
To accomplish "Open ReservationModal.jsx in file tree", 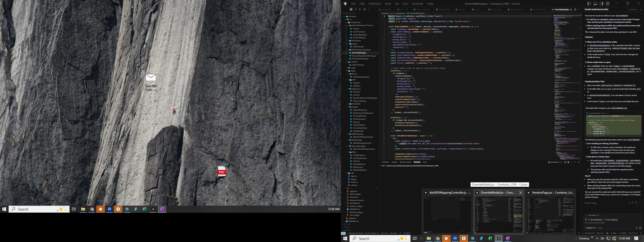I will pos(360,59).
